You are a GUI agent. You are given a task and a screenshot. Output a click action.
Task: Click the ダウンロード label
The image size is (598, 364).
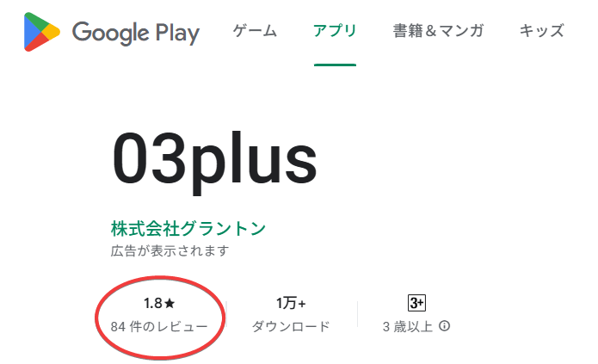pos(291,327)
